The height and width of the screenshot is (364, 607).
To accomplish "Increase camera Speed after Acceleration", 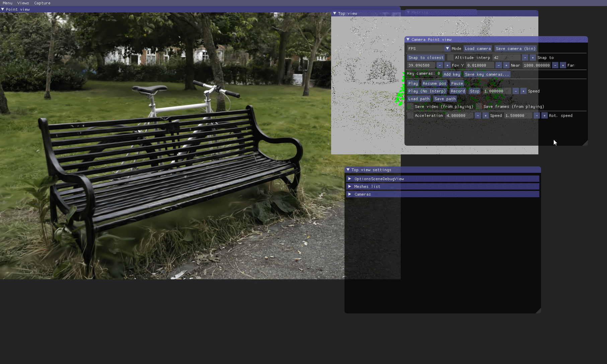I will (x=485, y=116).
